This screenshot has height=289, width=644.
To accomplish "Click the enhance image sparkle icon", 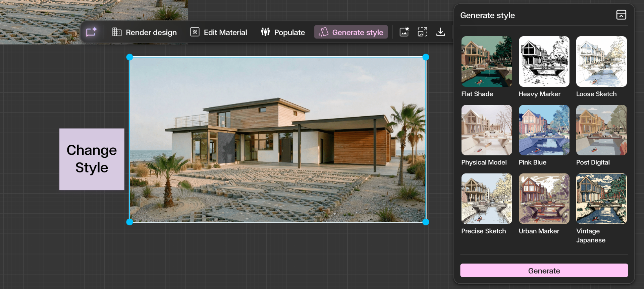I will tap(404, 32).
